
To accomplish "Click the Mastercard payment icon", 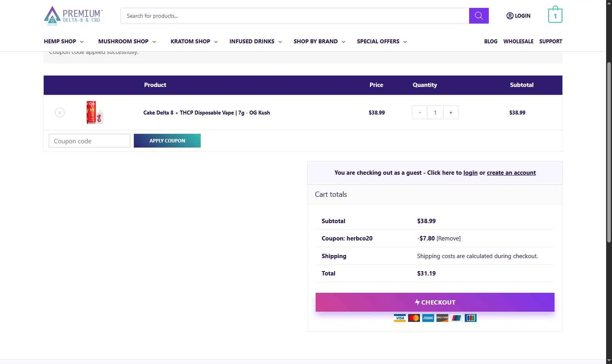I will coord(414,318).
